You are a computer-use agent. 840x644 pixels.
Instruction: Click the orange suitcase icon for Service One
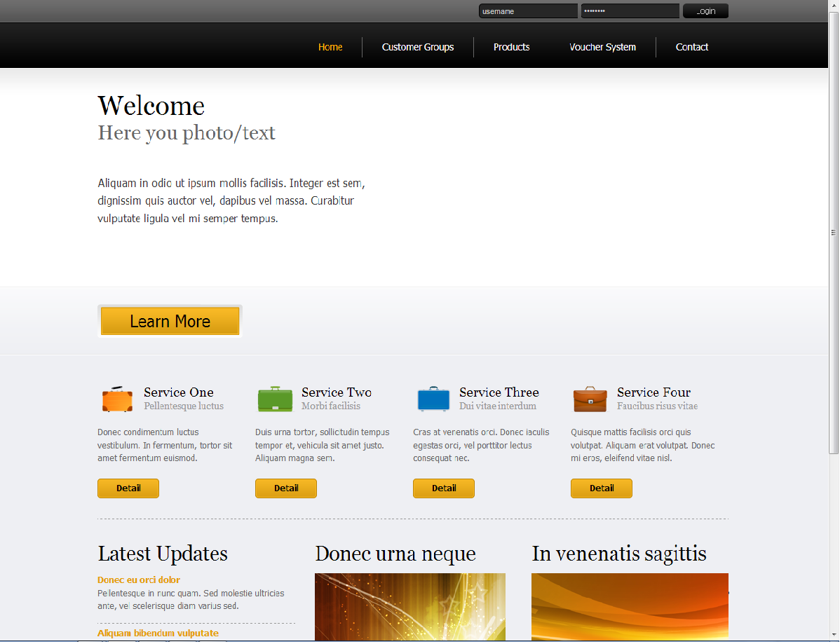pos(117,399)
